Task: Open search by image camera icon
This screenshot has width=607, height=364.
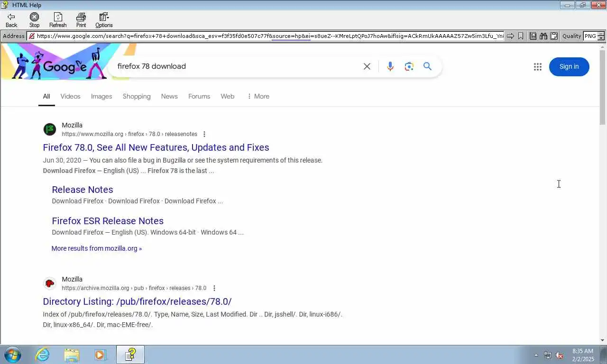Action: point(409,66)
